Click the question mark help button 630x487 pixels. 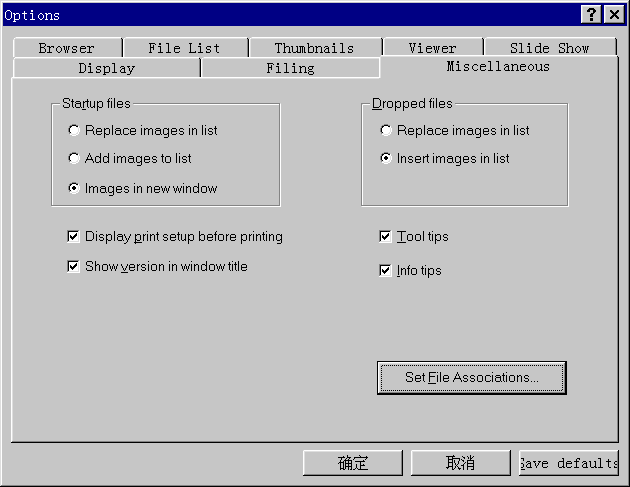591,15
